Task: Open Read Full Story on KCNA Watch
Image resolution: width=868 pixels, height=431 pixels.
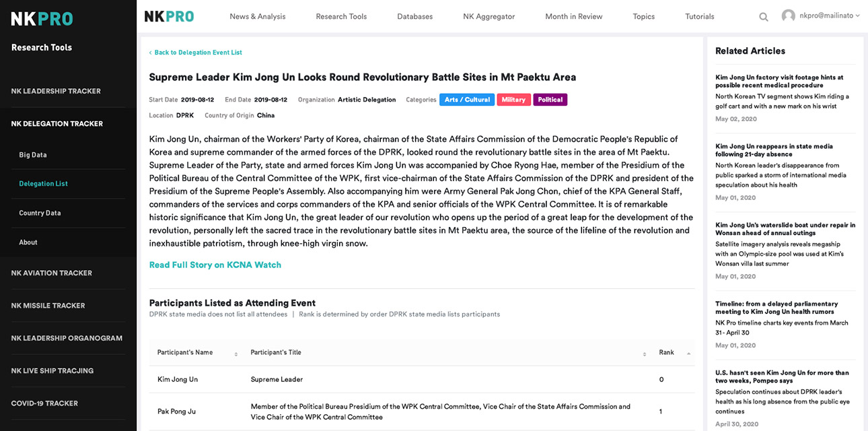Action: pos(215,265)
